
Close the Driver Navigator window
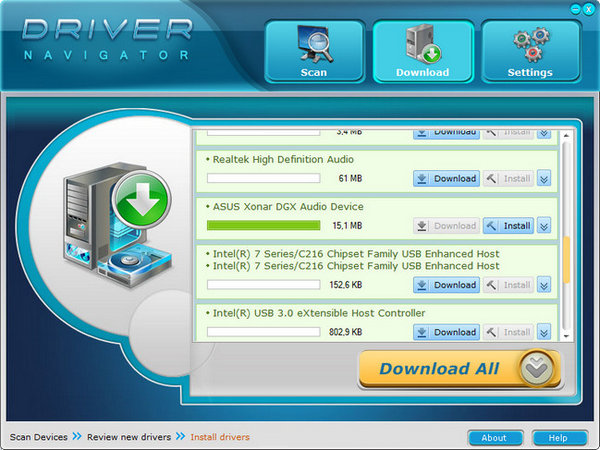(589, 9)
